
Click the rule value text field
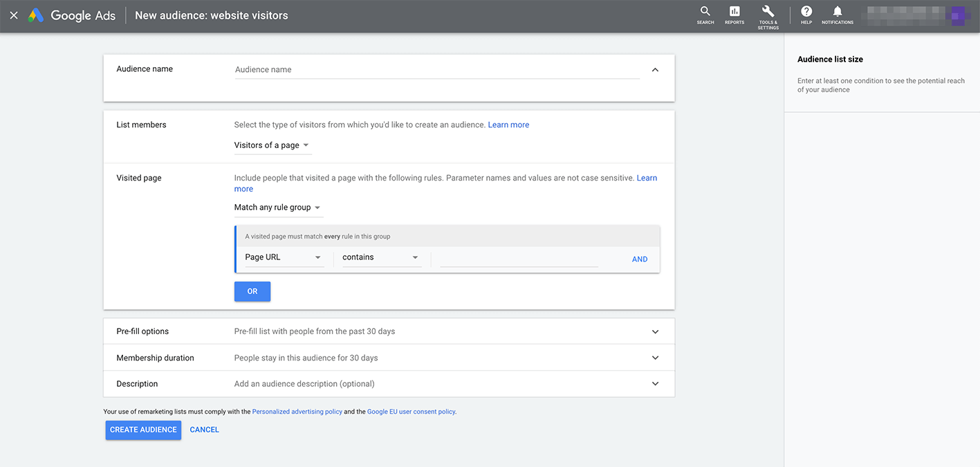coord(519,259)
